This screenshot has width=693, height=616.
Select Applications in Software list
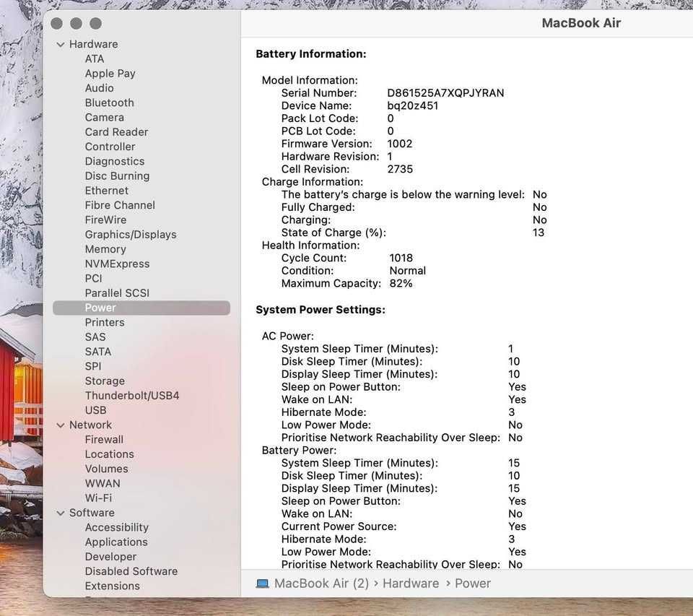tap(116, 542)
